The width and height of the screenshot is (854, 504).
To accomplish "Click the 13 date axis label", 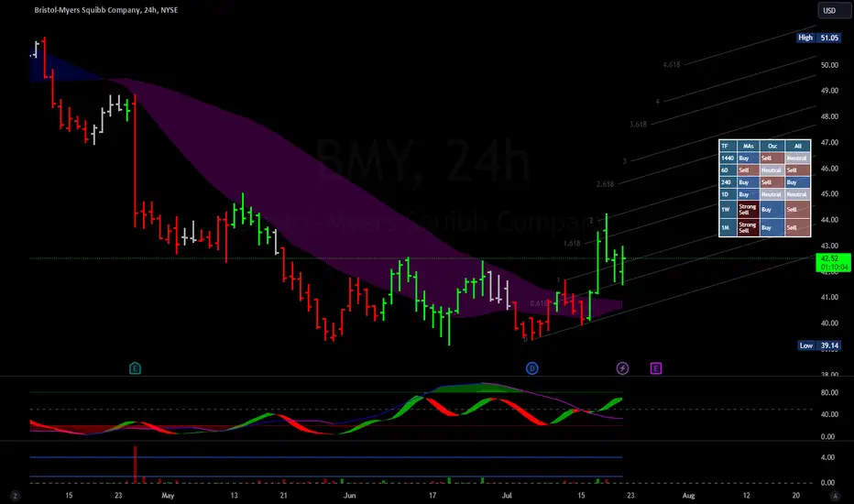I will coord(234,495).
